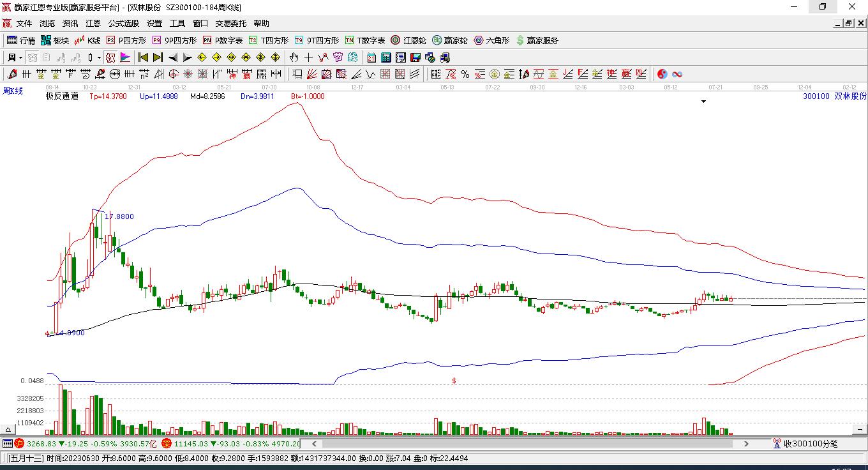Viewport: 868px width, 470px height.
Task: Open the calculator icon in toolbar
Action: pos(385,57)
